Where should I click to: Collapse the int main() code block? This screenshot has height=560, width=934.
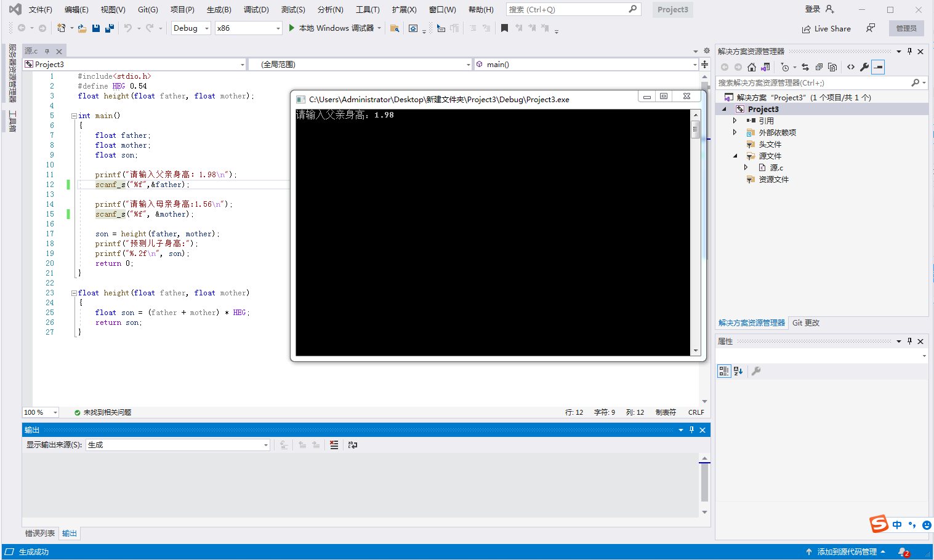[74, 116]
